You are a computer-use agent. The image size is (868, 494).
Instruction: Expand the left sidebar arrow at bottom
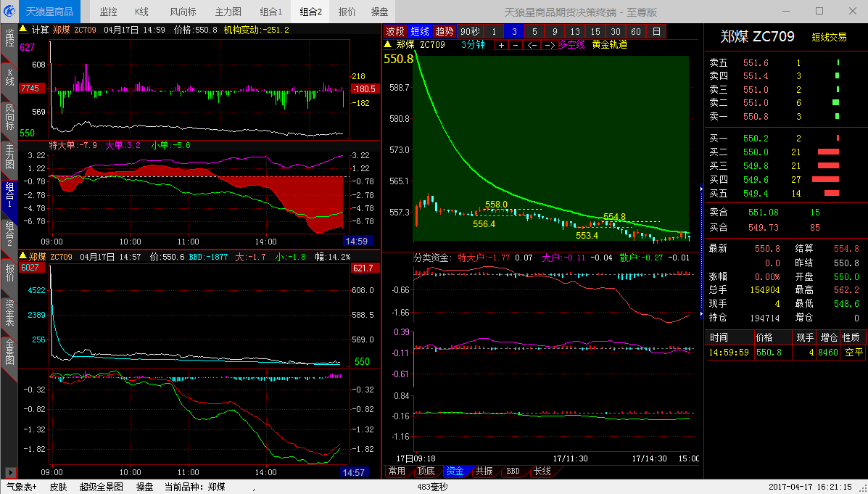[x=9, y=472]
